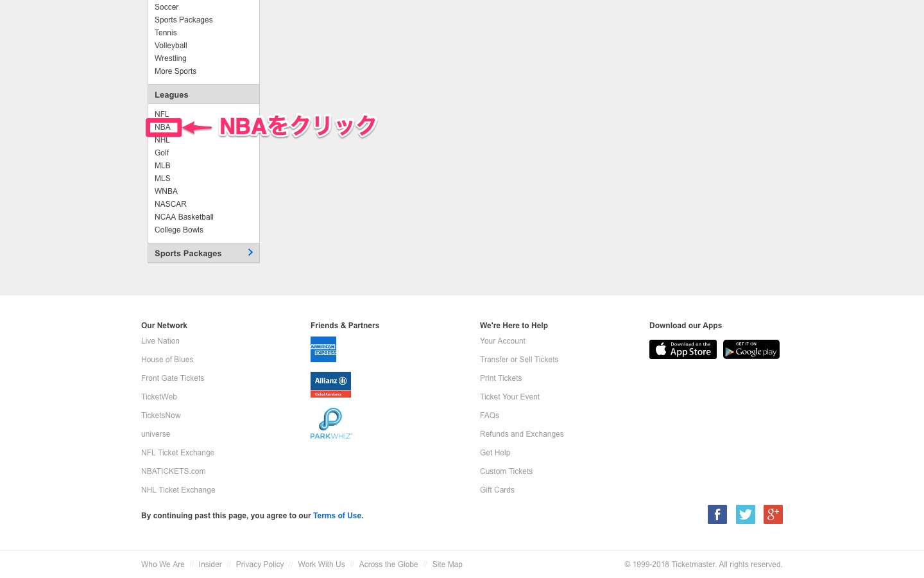Image resolution: width=924 pixels, height=578 pixels.
Task: Open the ParkWhiz partner logo
Action: point(331,423)
